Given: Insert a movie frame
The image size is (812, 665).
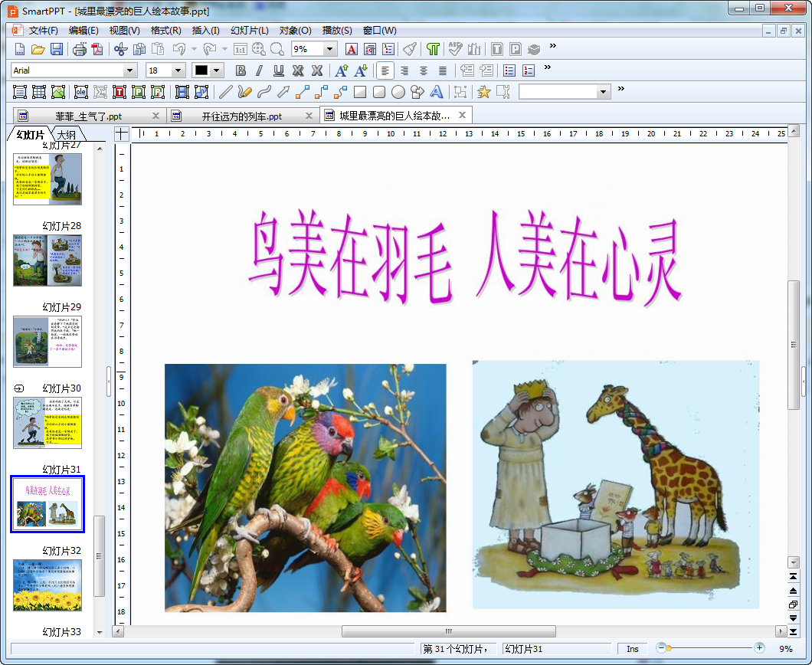Looking at the screenshot, I should [182, 92].
